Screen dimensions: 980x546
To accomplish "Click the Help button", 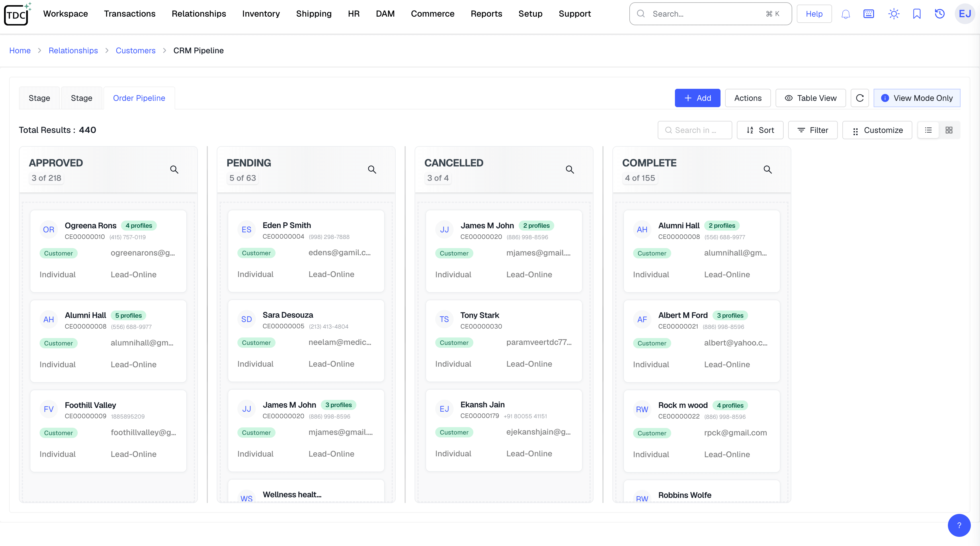I will coord(814,14).
